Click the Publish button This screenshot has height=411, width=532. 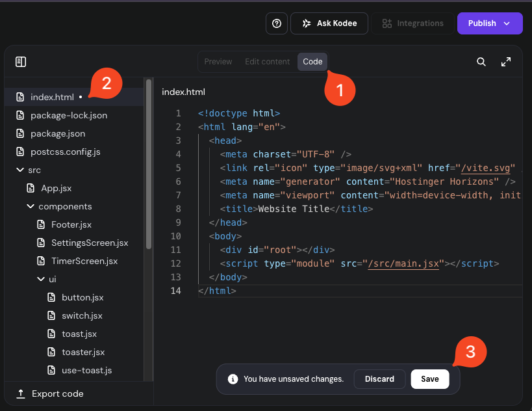click(x=490, y=23)
